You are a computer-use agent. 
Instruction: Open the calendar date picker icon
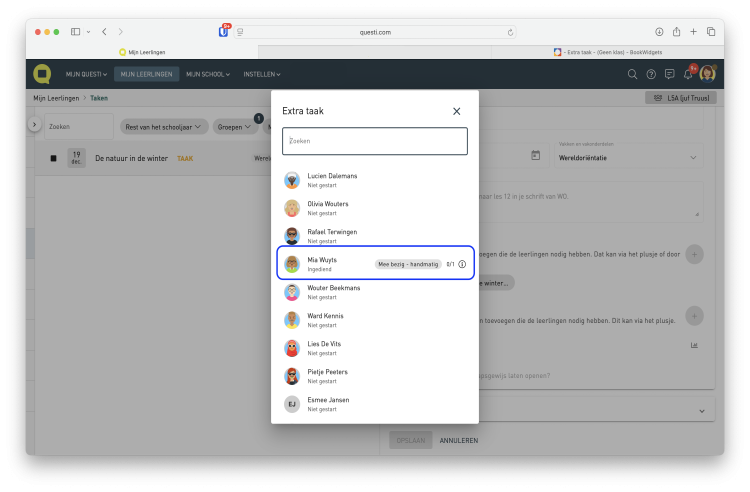pos(536,155)
